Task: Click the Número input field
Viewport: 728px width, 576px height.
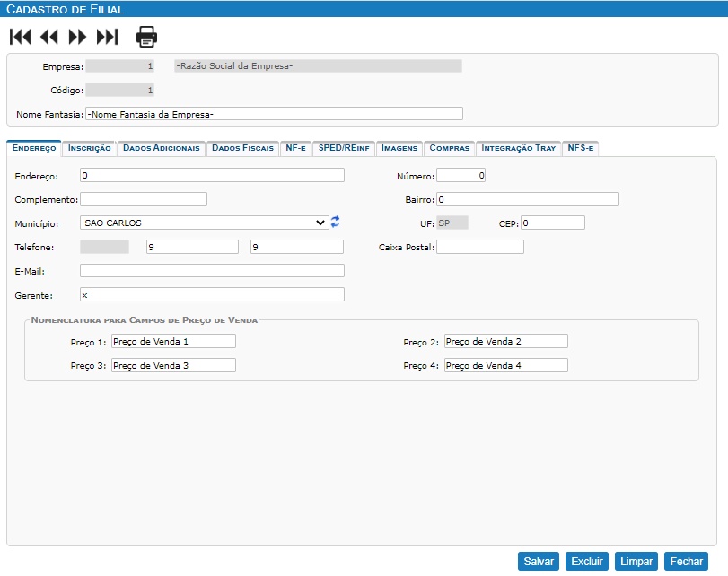Action: (461, 175)
